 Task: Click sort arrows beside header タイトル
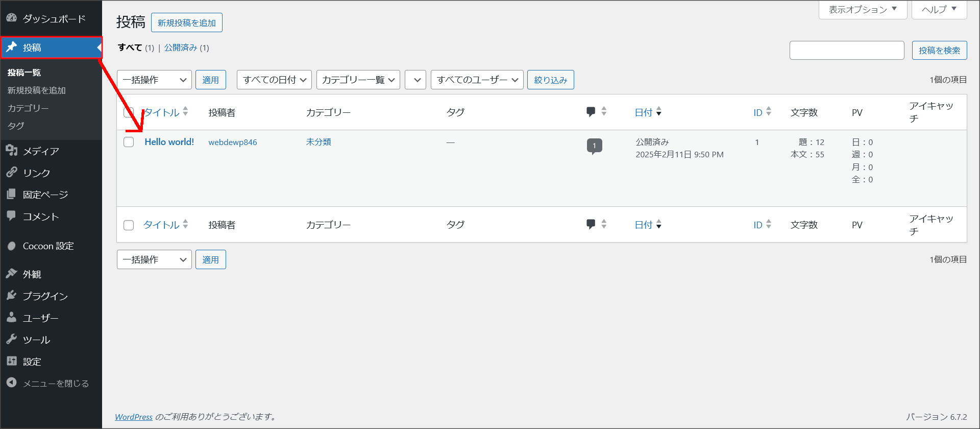[185, 111]
